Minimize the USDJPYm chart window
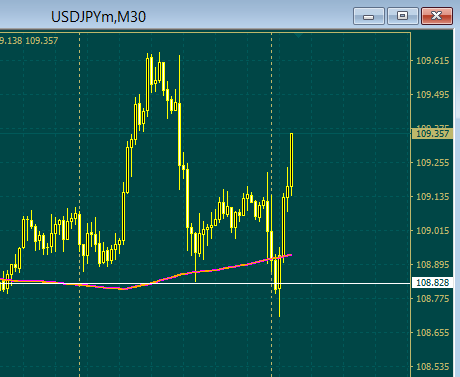Viewport: 460px width, 377px height. (369, 16)
